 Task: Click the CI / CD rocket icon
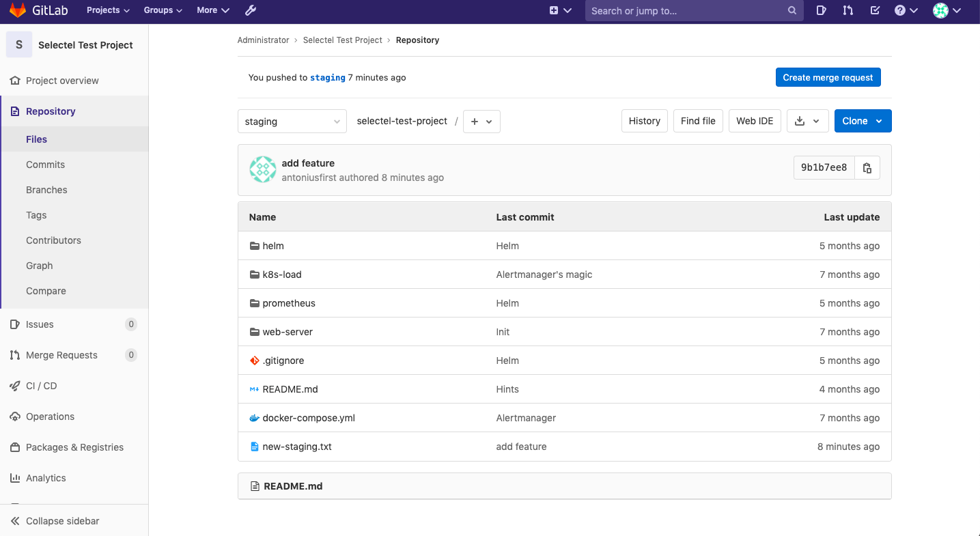tap(15, 386)
